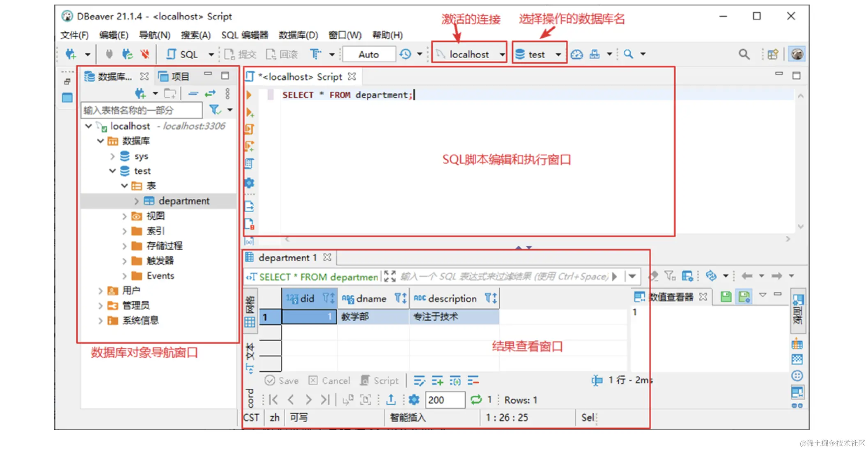This screenshot has width=868, height=450.
Task: Click the table name filter field
Action: [142, 110]
